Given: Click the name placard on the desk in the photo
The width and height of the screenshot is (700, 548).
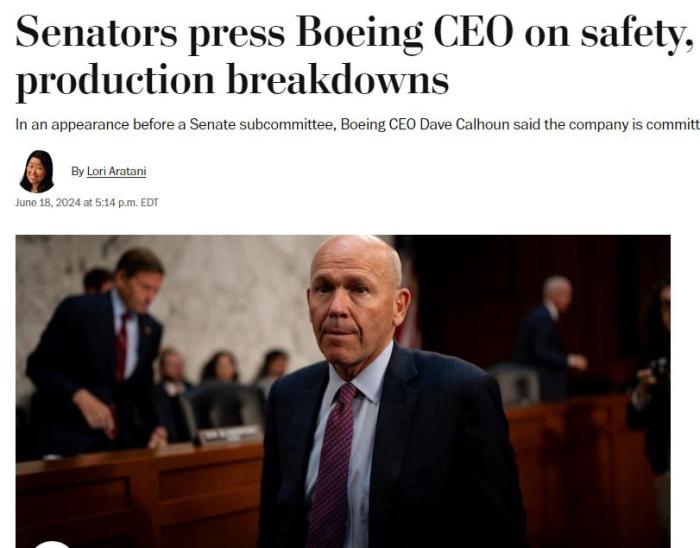Looking at the screenshot, I should (x=227, y=434).
